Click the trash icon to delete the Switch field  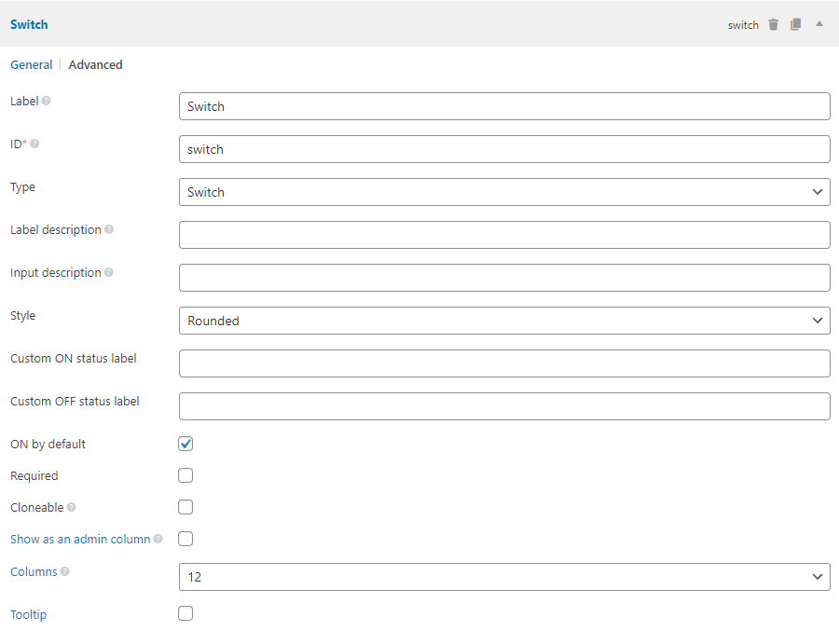pos(773,25)
